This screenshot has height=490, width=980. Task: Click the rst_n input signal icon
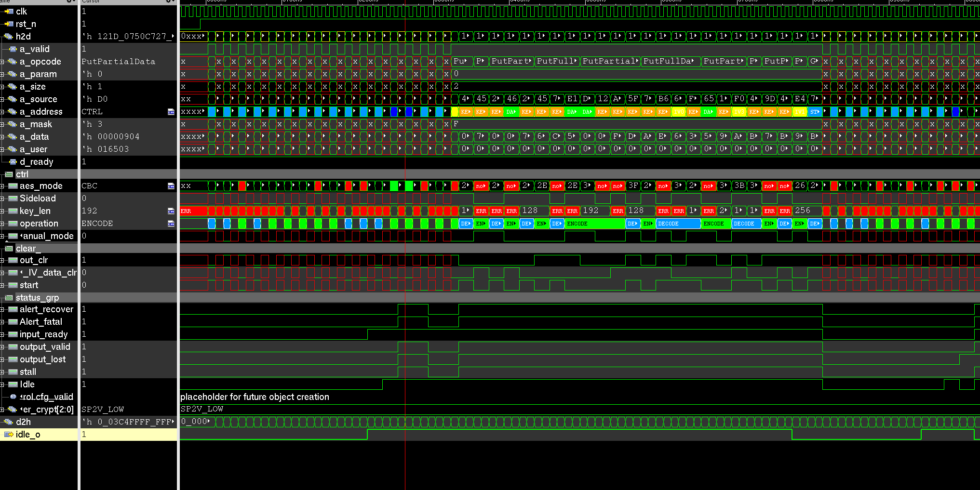coord(9,24)
